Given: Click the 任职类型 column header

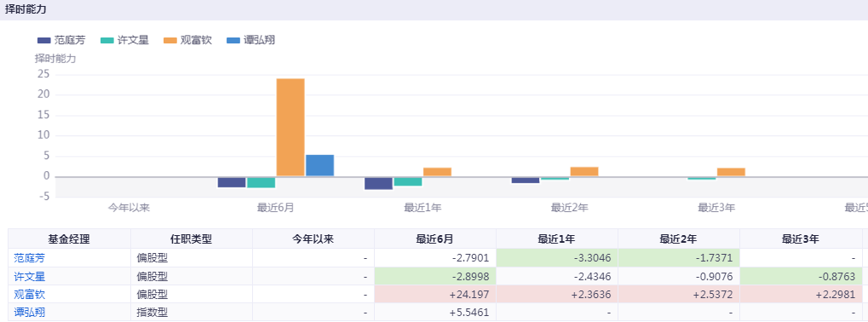Looking at the screenshot, I should (x=192, y=239).
